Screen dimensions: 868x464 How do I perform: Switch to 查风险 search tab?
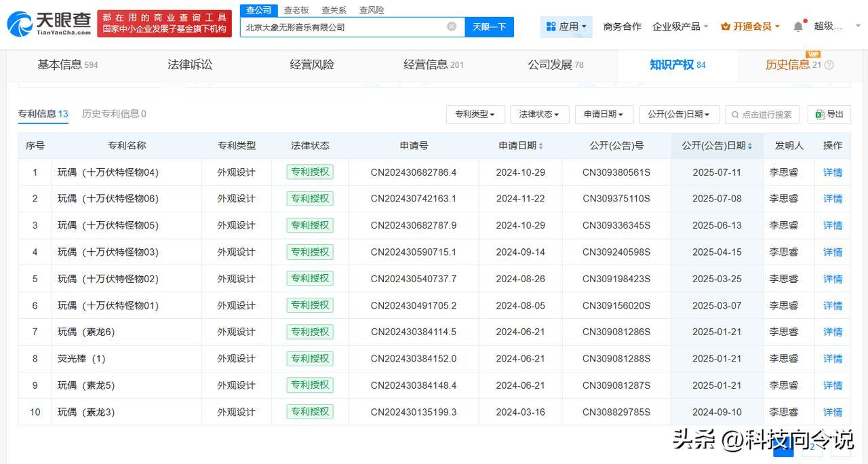pyautogui.click(x=372, y=10)
